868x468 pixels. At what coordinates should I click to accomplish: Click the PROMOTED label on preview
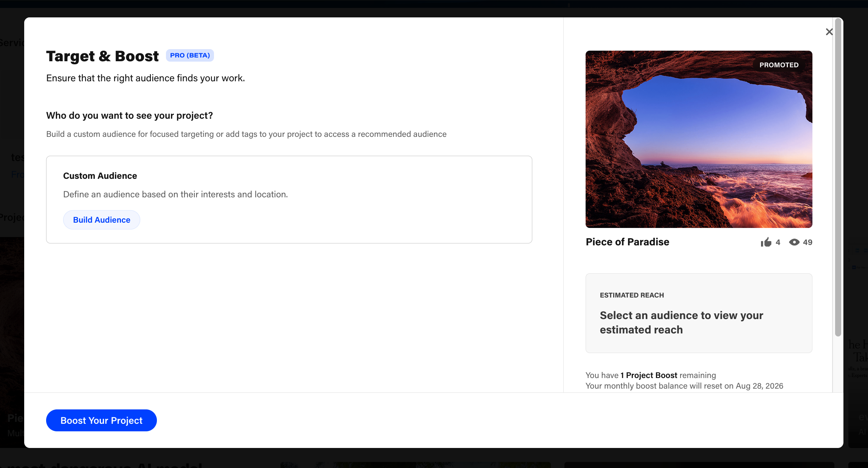tap(779, 65)
